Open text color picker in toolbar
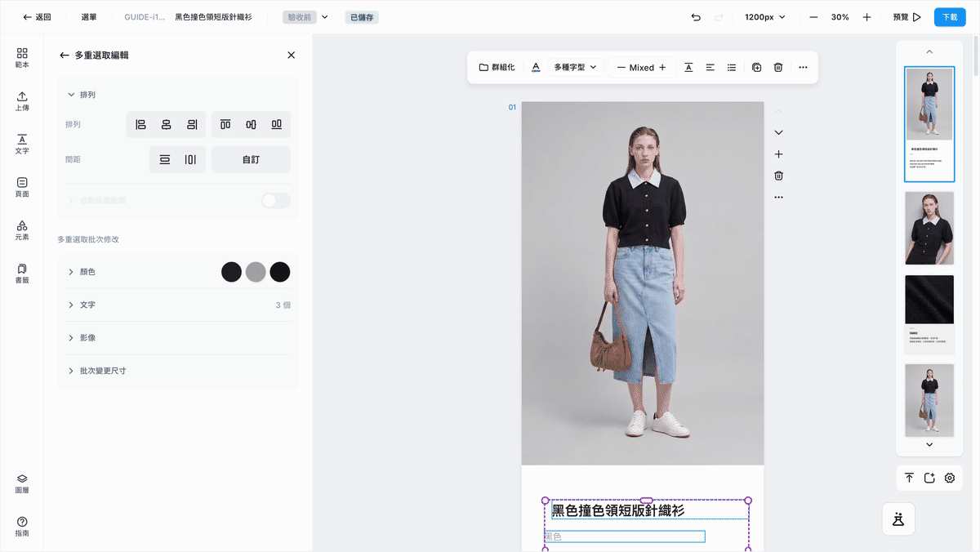This screenshot has width=980, height=552. tap(536, 68)
